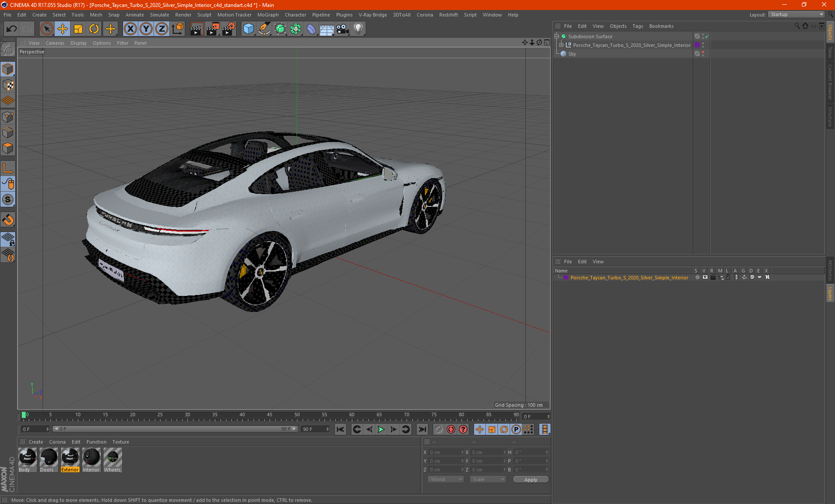Image resolution: width=835 pixels, height=504 pixels.
Task: Click frame 45 on timeline ruler
Action: click(270, 415)
